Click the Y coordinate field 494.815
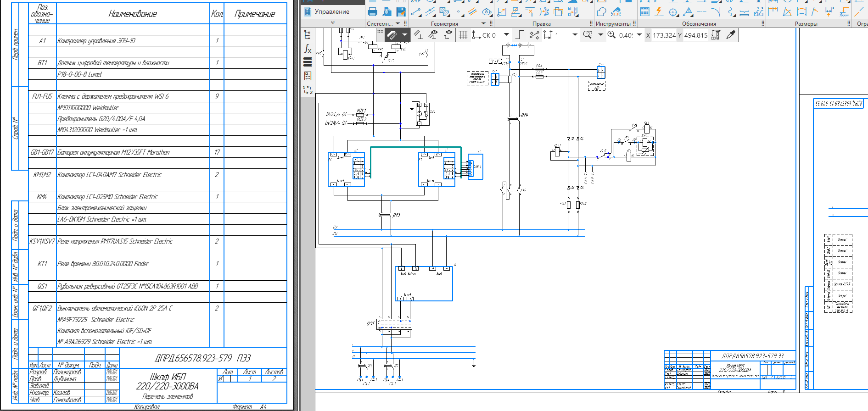The height and width of the screenshot is (411, 868). [x=696, y=35]
